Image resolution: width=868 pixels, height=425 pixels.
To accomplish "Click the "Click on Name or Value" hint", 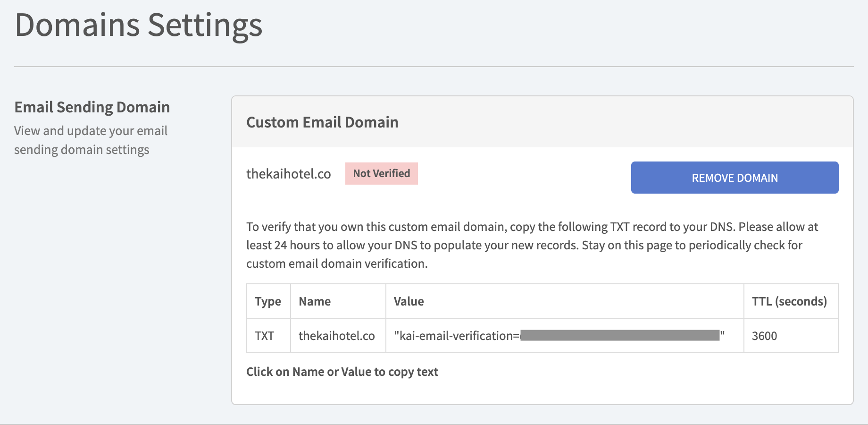I will [342, 372].
